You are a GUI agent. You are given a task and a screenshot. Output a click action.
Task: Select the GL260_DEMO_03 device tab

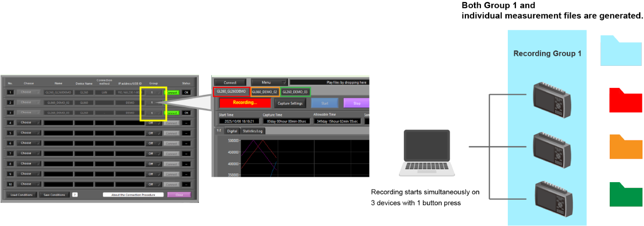tap(295, 92)
